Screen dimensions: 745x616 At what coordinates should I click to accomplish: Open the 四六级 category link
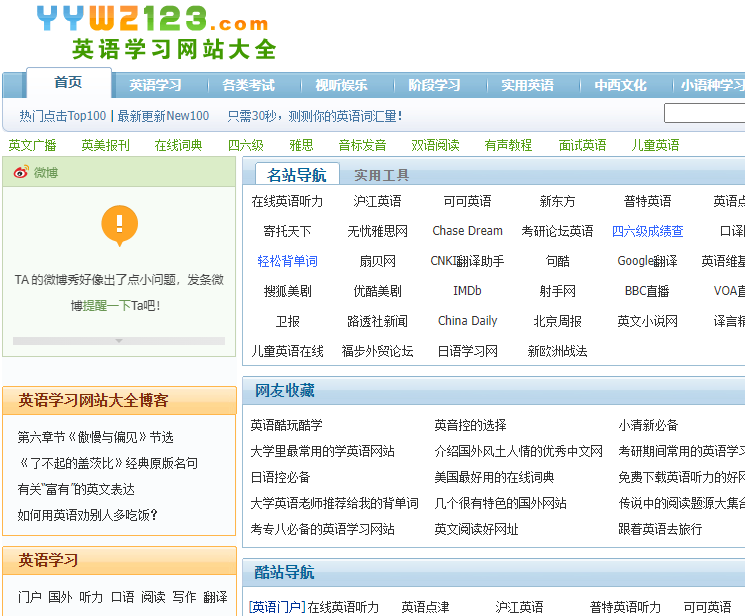click(x=246, y=145)
